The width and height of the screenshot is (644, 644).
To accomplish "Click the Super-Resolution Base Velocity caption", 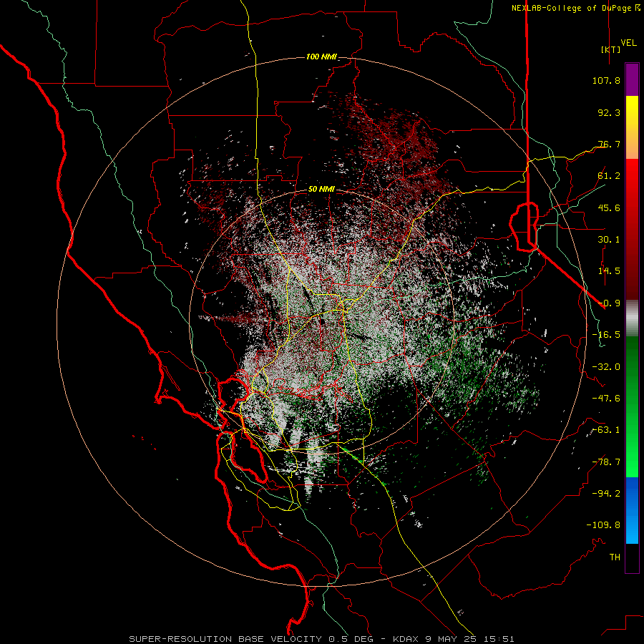I will pyautogui.click(x=321, y=639).
